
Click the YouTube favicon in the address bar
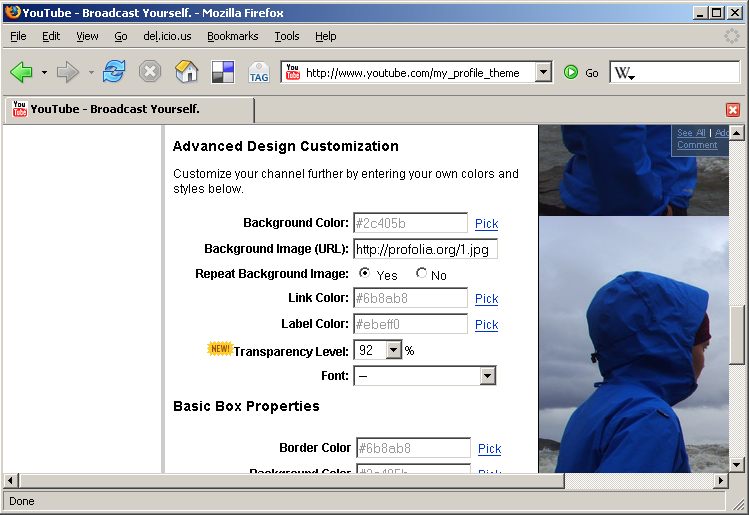[293, 72]
